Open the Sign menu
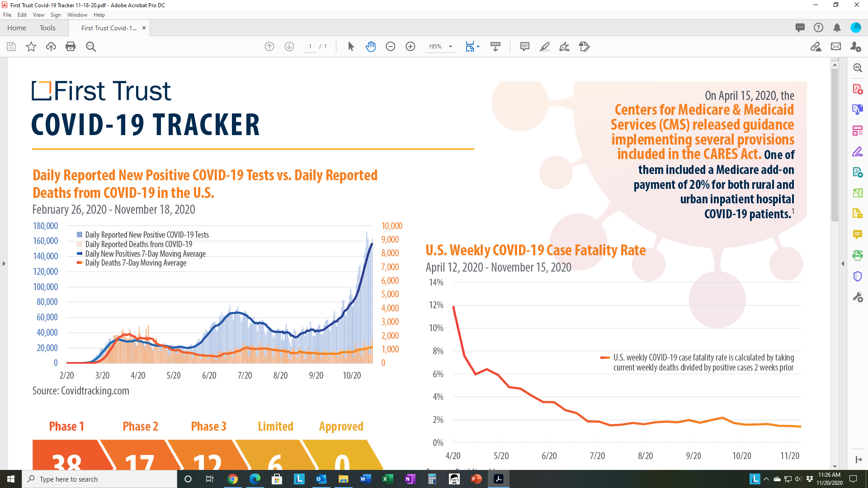Image resolution: width=868 pixels, height=488 pixels. [x=56, y=15]
